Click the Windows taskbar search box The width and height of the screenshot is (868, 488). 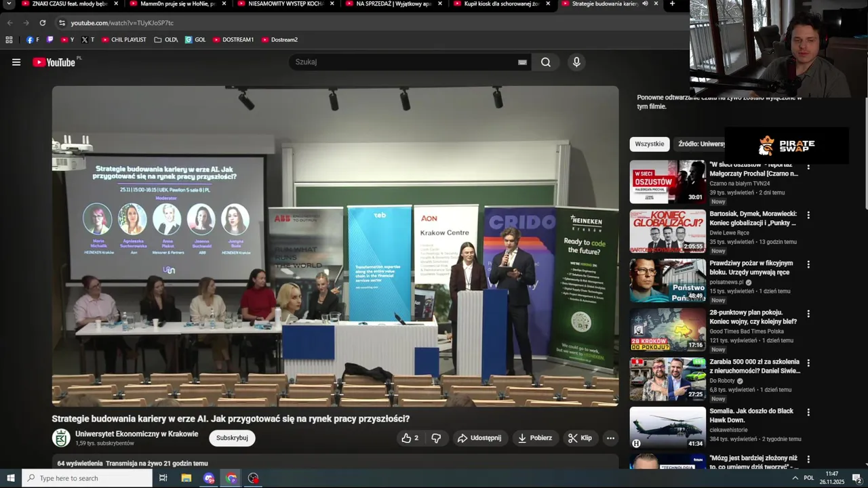(87, 479)
